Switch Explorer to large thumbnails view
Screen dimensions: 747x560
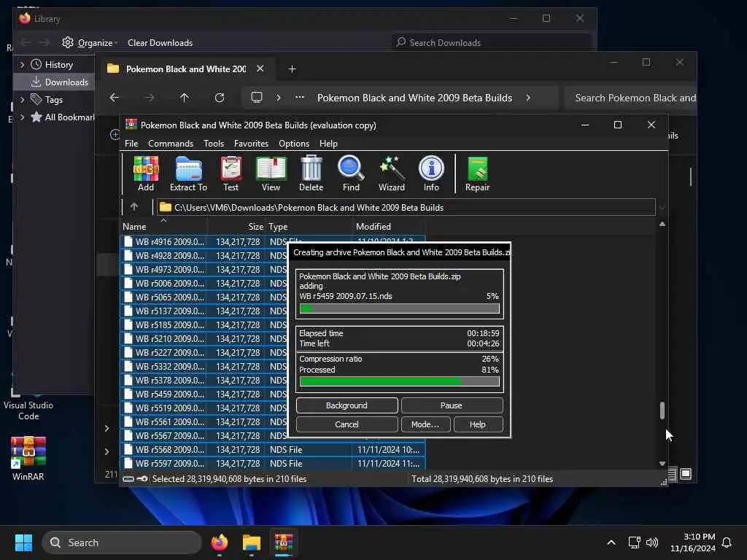pyautogui.click(x=686, y=474)
